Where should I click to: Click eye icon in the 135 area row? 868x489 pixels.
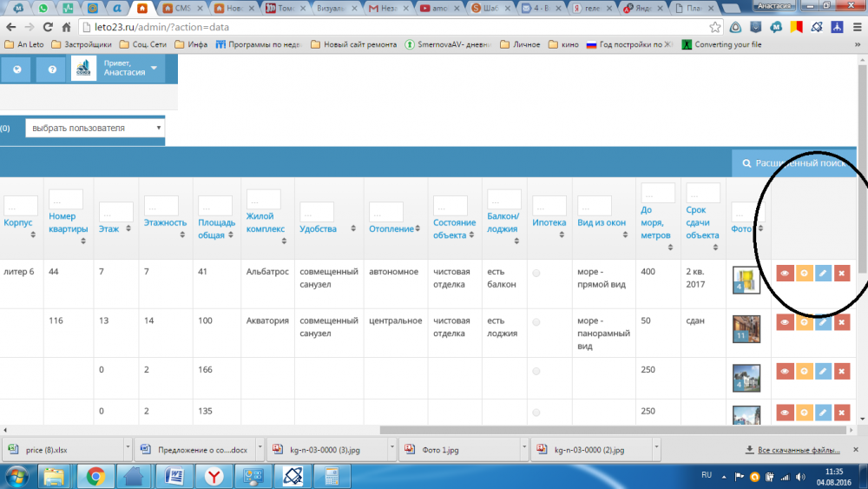(785, 413)
